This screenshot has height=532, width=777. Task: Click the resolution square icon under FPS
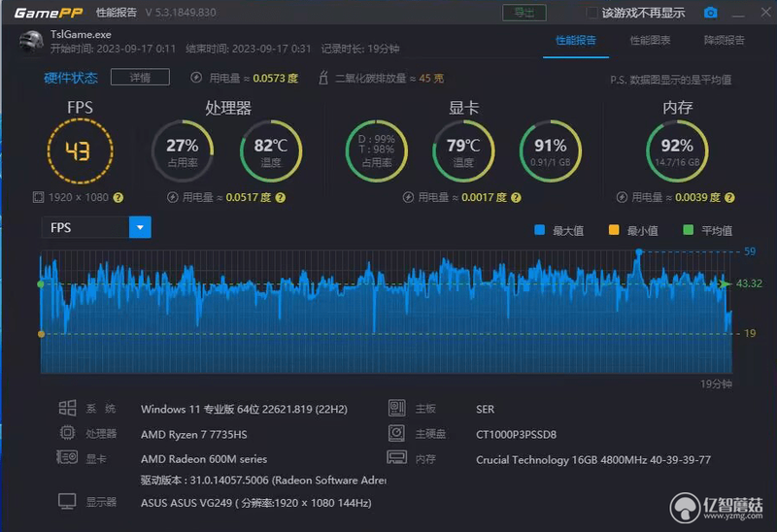point(38,198)
